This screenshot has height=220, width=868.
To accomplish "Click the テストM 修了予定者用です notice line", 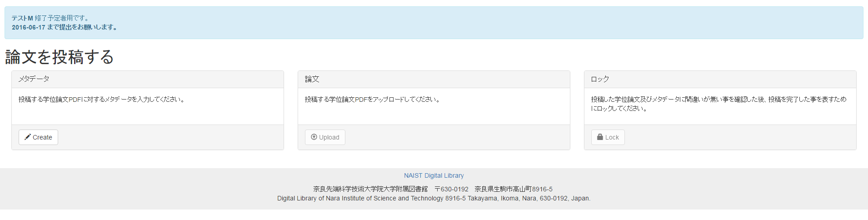I will click(x=50, y=18).
